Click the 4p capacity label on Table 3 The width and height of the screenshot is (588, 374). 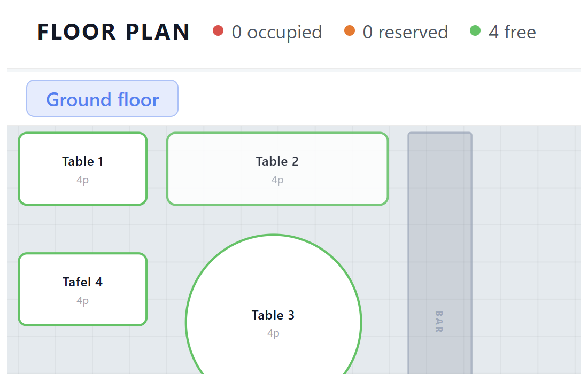273,333
